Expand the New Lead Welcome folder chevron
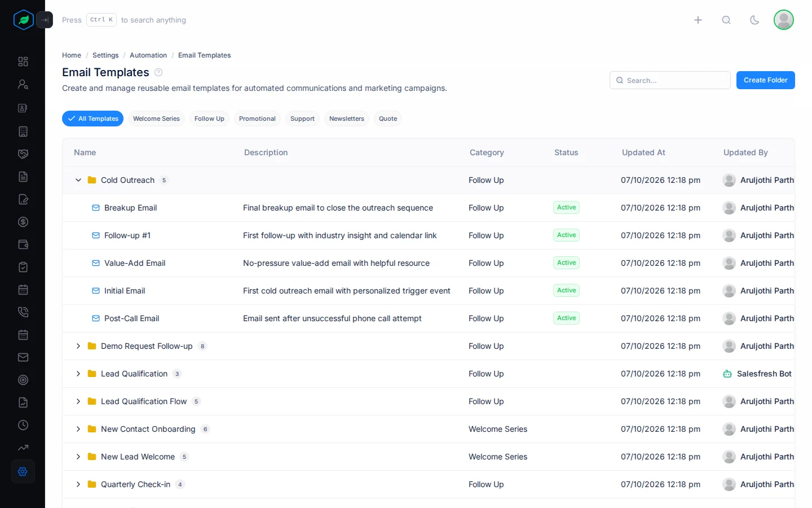The width and height of the screenshot is (812, 508). pyautogui.click(x=78, y=457)
